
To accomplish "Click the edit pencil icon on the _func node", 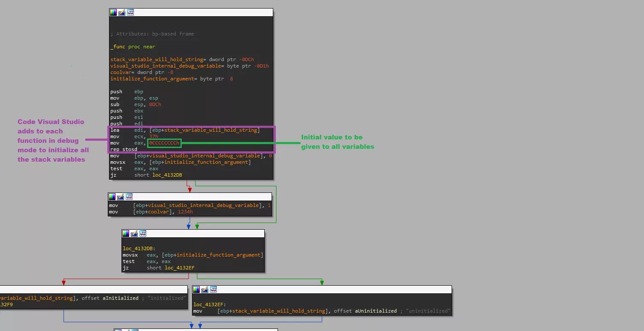I will tap(122, 12).
